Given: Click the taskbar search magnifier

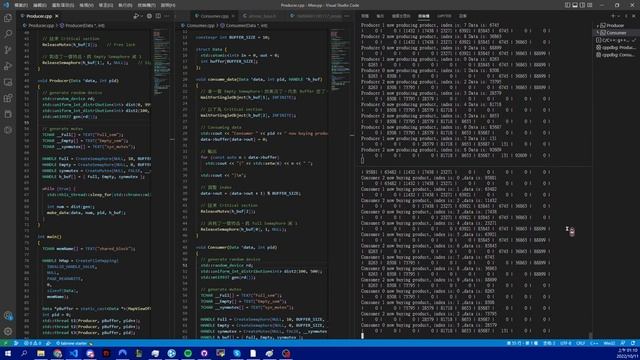Looking at the screenshot, I should pos(24,353).
